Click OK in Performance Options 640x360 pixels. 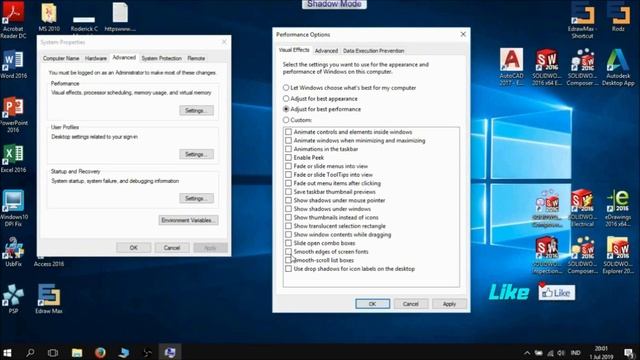[x=372, y=304]
